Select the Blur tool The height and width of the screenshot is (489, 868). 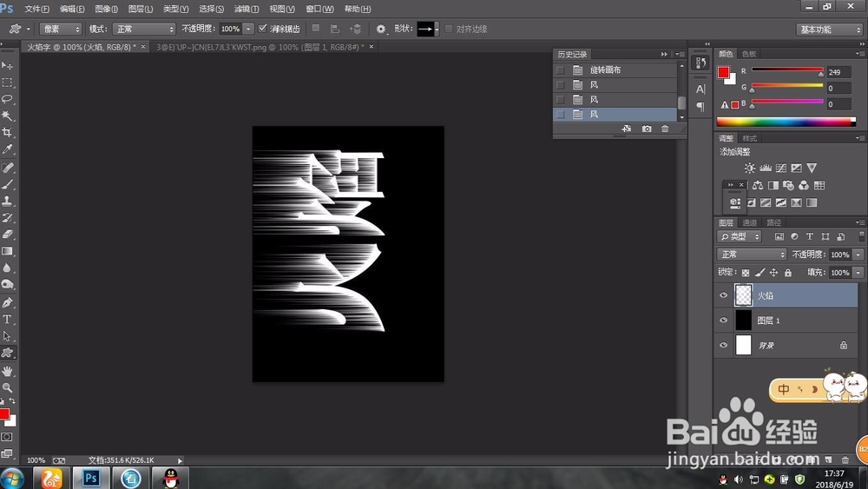click(7, 268)
